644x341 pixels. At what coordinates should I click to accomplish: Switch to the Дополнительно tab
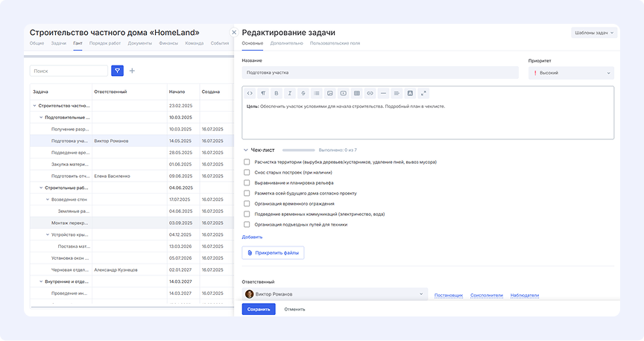click(286, 44)
